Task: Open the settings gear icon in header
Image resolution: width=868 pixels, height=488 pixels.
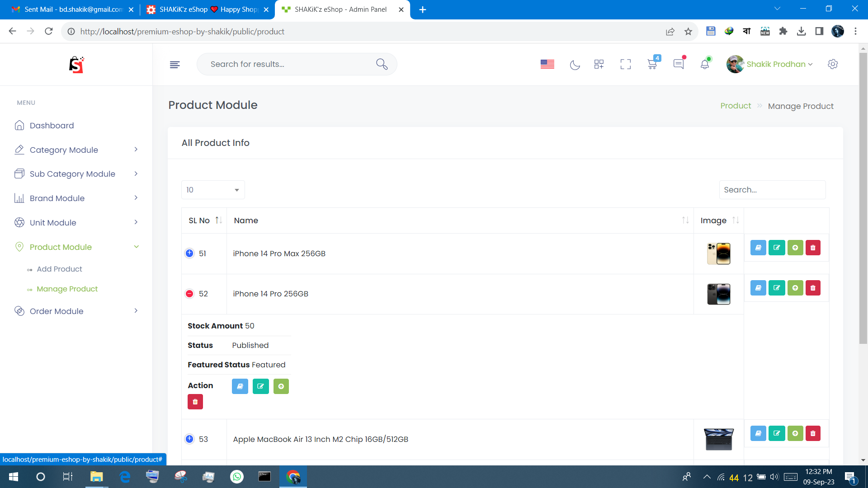Action: (833, 64)
